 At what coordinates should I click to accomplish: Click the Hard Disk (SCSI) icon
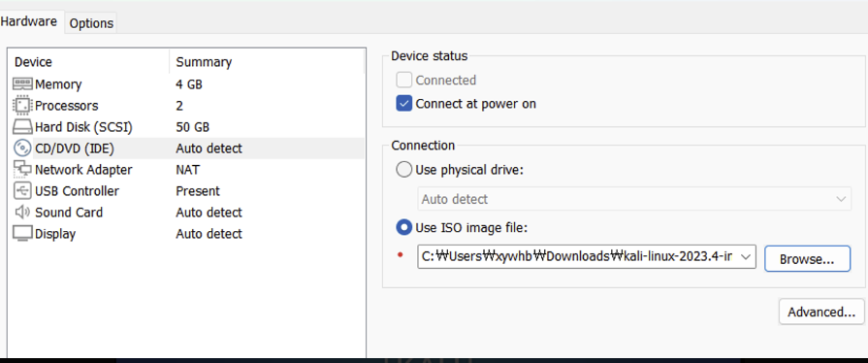pos(22,127)
